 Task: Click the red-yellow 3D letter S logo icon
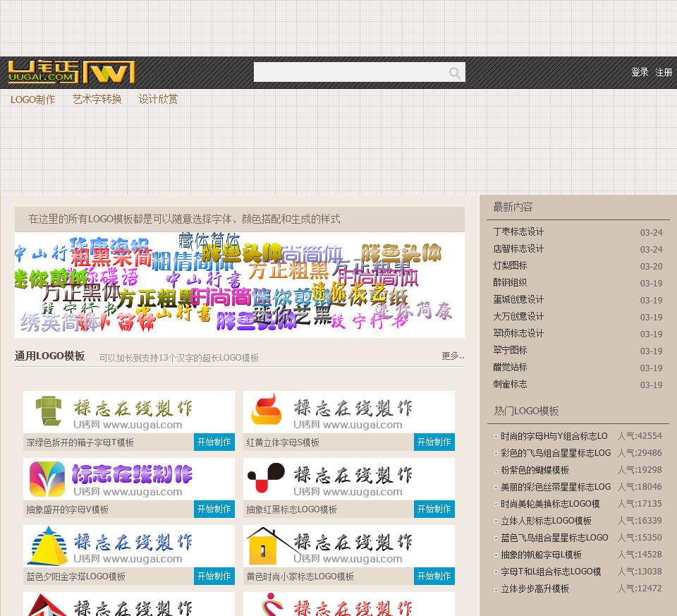[267, 409]
